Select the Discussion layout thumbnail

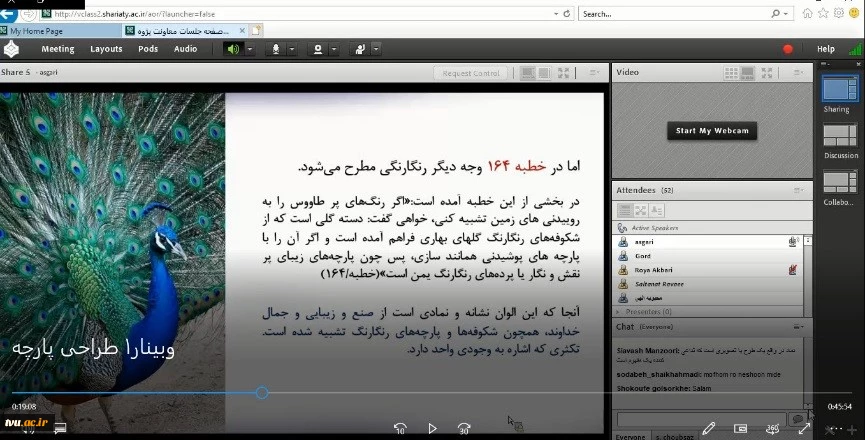click(840, 136)
